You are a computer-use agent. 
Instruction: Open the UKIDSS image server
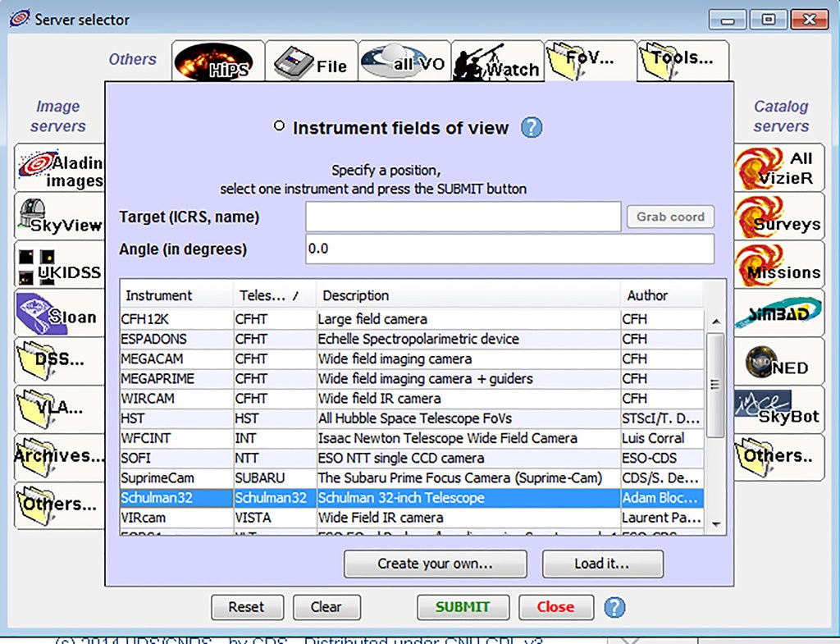(x=59, y=264)
